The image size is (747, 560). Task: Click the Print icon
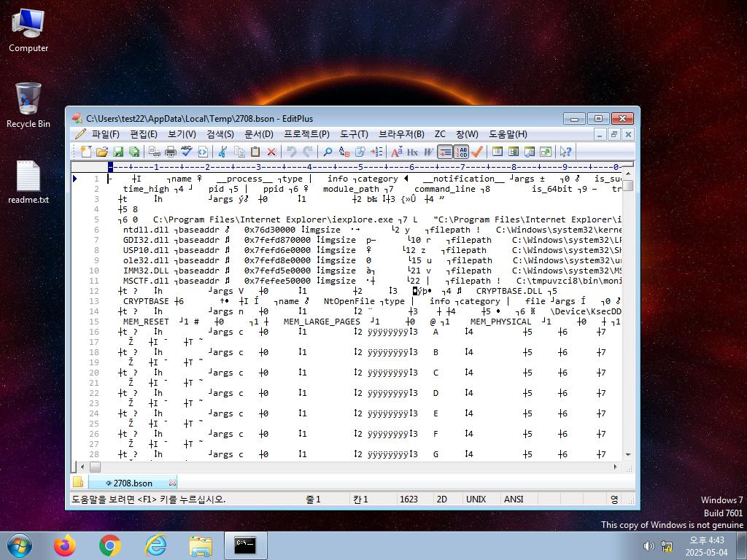click(170, 152)
